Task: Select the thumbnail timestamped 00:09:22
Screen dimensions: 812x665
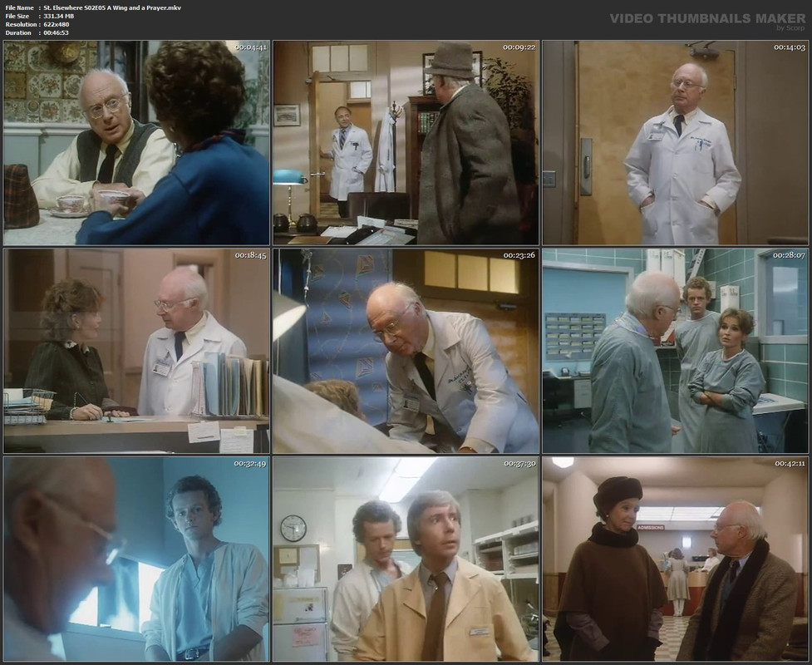Action: coord(406,143)
